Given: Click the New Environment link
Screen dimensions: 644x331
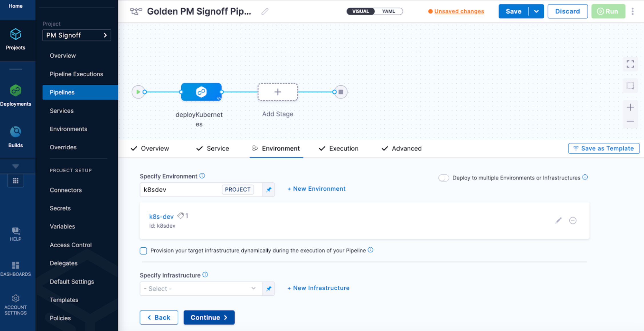Looking at the screenshot, I should pyautogui.click(x=316, y=189).
